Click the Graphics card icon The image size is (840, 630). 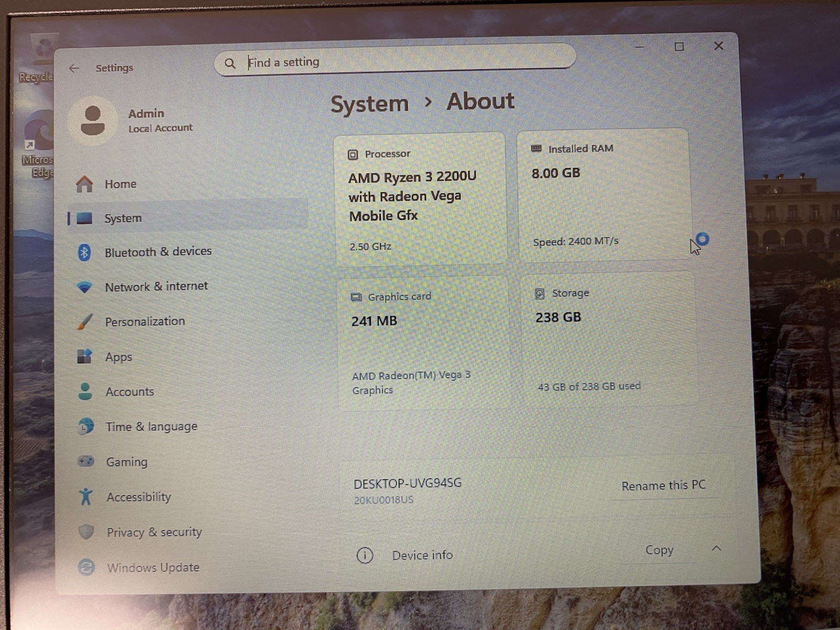(356, 297)
